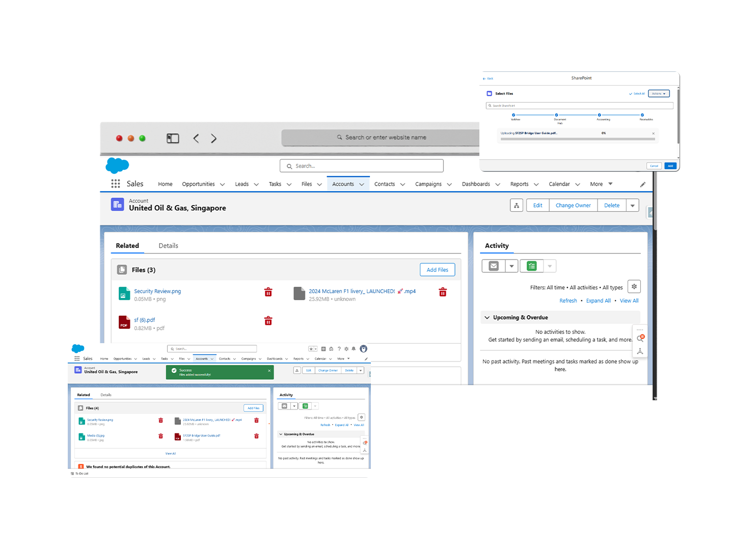Click the search magnifier in SharePoint search bar
756x541 pixels.
click(490, 106)
